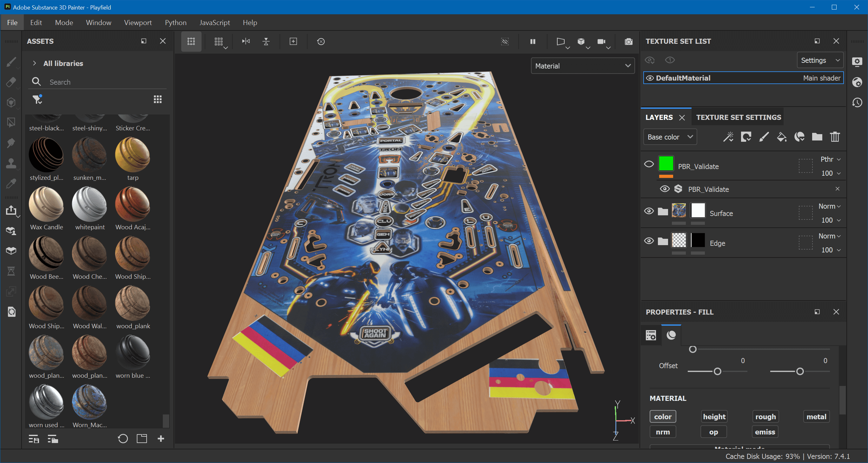Open Display settings icon on right sidebar

click(x=857, y=62)
